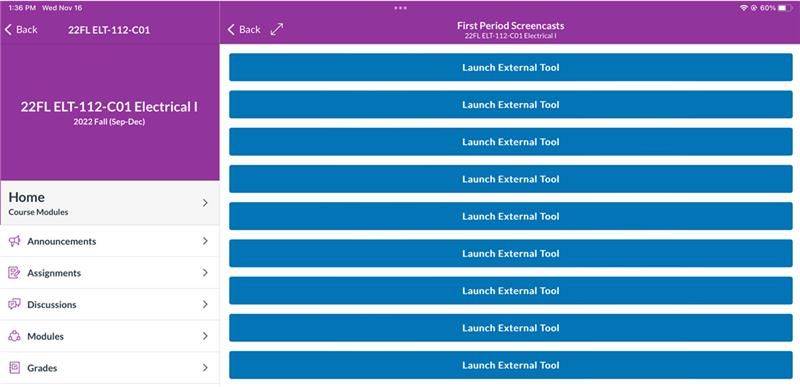Check the battery icon in status bar

point(785,8)
